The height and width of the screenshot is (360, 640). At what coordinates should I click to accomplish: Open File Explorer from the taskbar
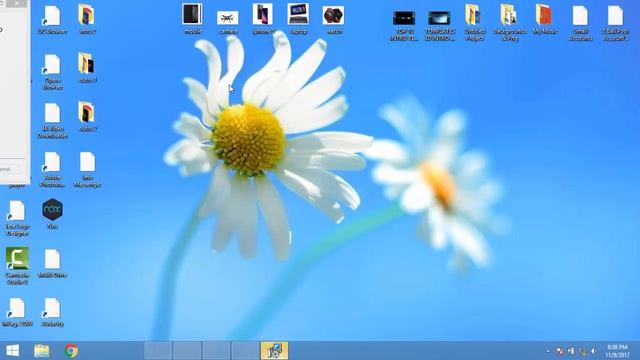[42, 351]
